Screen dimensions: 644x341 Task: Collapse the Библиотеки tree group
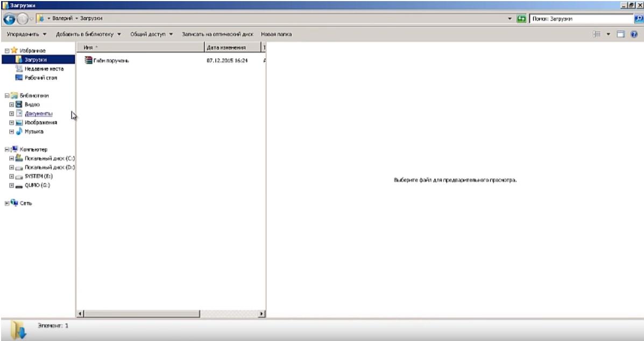coord(6,95)
